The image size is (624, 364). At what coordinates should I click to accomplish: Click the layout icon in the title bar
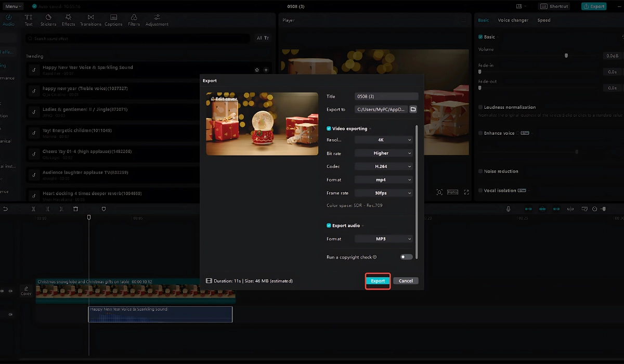click(x=519, y=6)
